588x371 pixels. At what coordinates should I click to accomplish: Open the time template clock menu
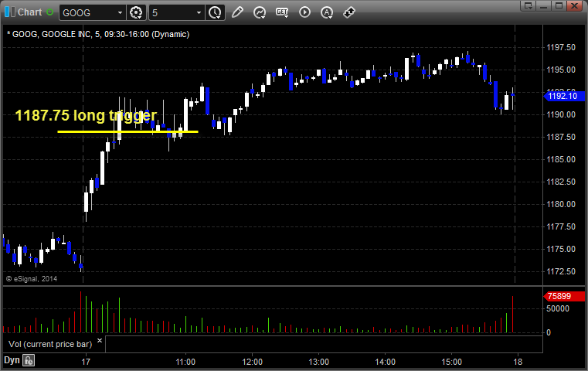pos(216,13)
